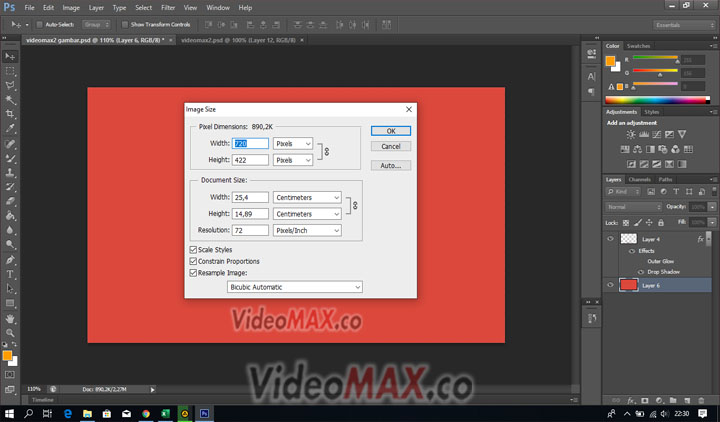Screen dimensions: 720x422
Task: Hide Layer 6 visibility eye
Action: tap(610, 285)
